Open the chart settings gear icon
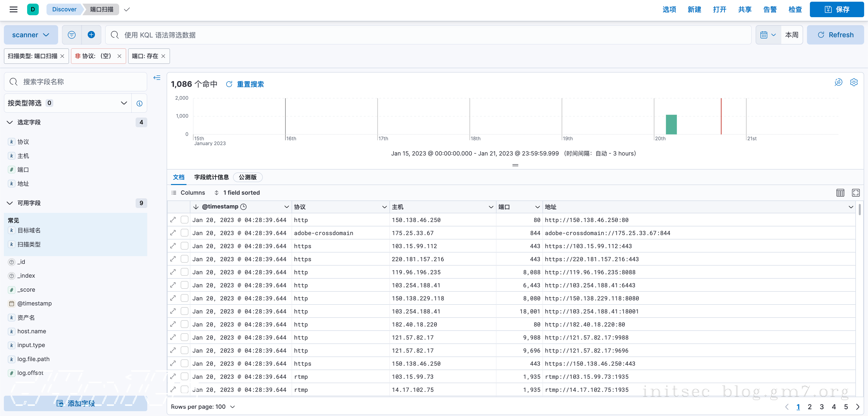Image resolution: width=868 pixels, height=416 pixels. point(853,82)
